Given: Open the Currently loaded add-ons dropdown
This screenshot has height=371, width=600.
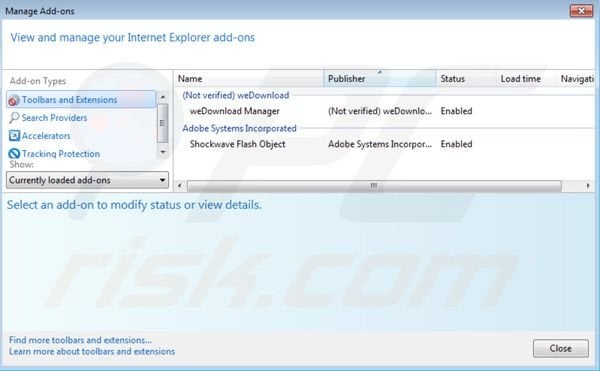Looking at the screenshot, I should (x=87, y=180).
